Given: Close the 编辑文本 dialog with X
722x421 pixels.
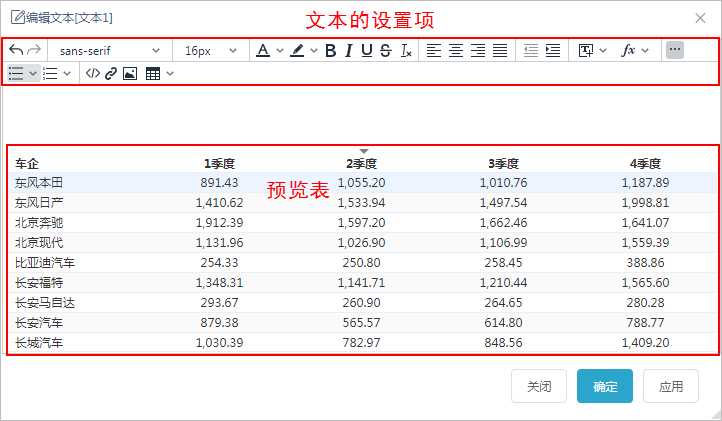Looking at the screenshot, I should point(700,18).
